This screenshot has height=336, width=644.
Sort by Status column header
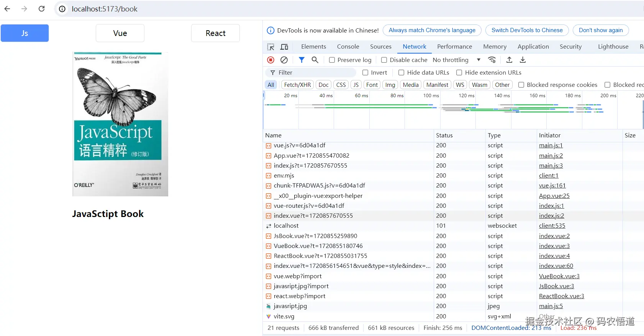(x=459, y=135)
